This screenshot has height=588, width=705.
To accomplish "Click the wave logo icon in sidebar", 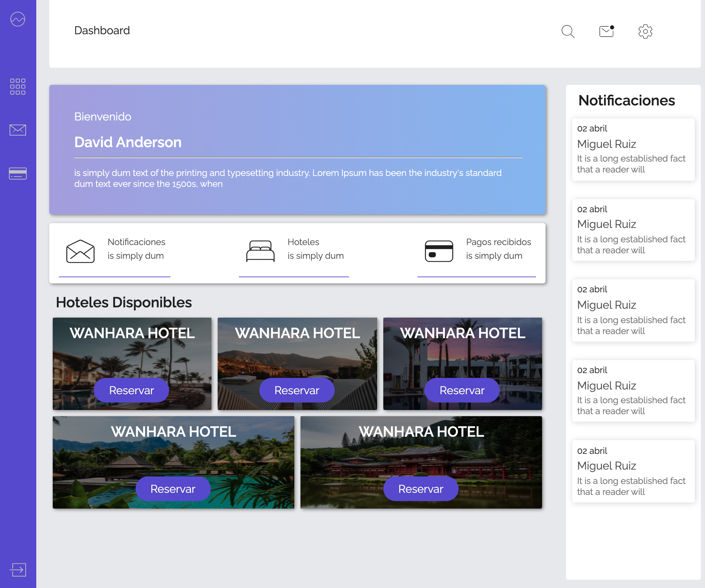I will (18, 19).
